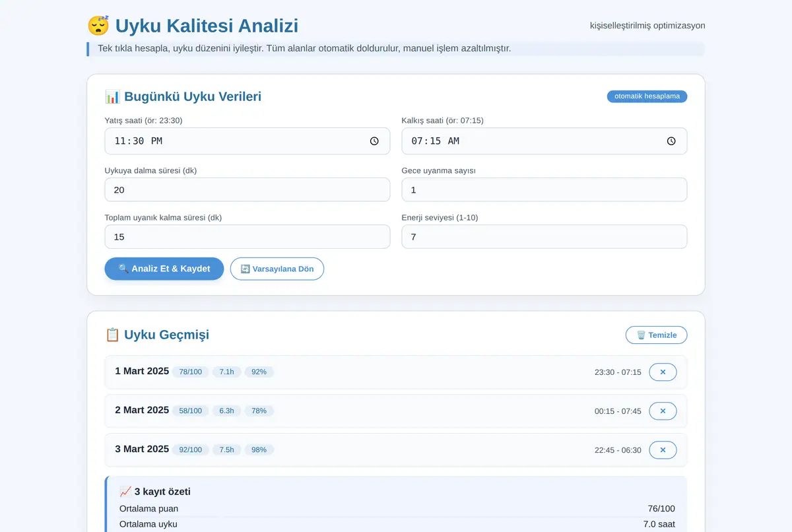Click the otomatik hesaplama badge
Viewport: 792px width, 532px height.
click(x=647, y=96)
